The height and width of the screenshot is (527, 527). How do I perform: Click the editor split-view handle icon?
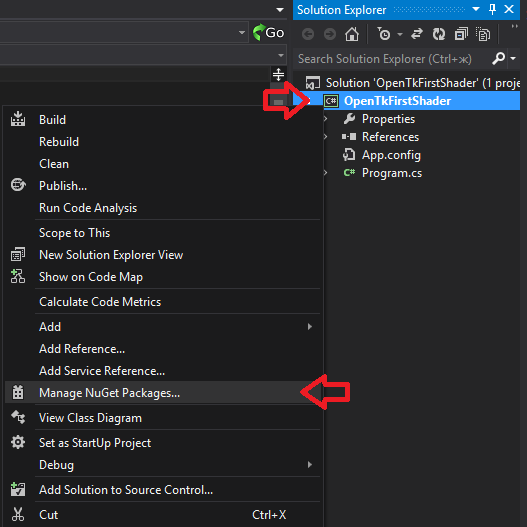tap(278, 75)
